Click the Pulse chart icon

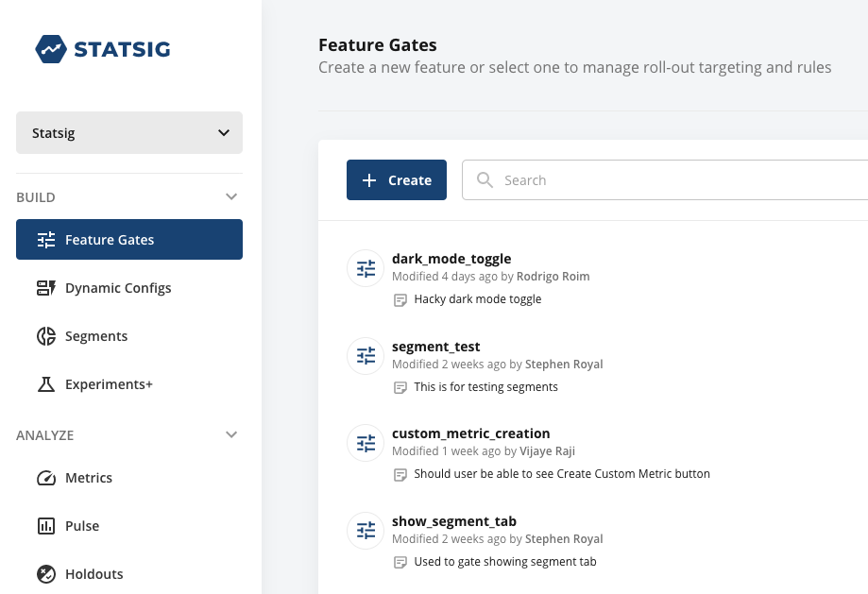(46, 526)
